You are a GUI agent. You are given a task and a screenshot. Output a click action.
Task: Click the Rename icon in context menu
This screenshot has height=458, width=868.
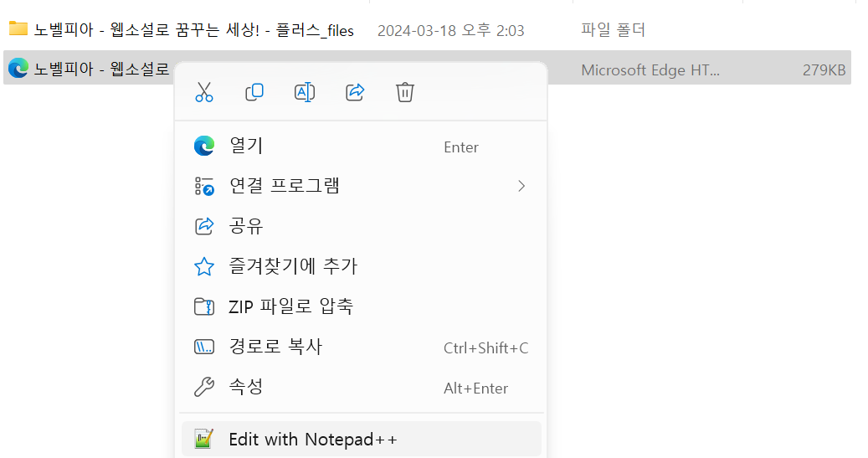pos(305,92)
